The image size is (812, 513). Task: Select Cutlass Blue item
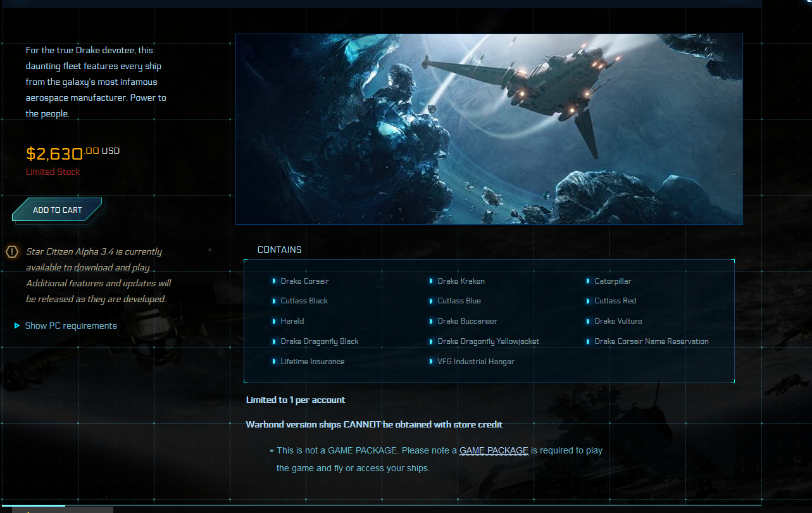[x=459, y=301]
